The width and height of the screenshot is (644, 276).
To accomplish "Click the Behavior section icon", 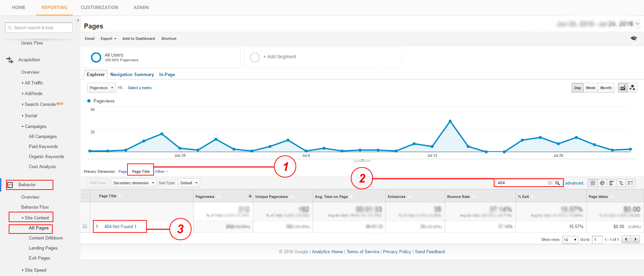I will (10, 185).
